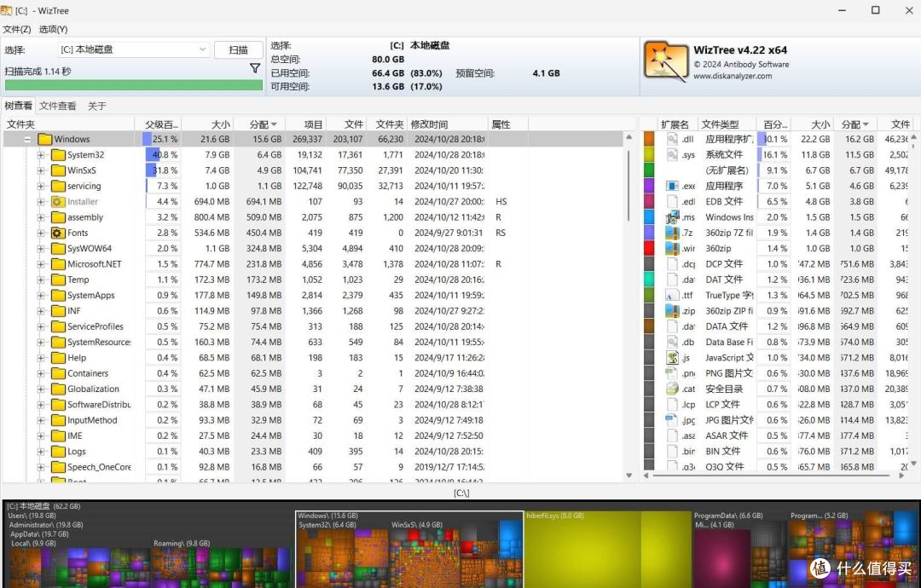The width and height of the screenshot is (921, 588).
Task: Click the Temp folder icon
Action: pos(58,280)
